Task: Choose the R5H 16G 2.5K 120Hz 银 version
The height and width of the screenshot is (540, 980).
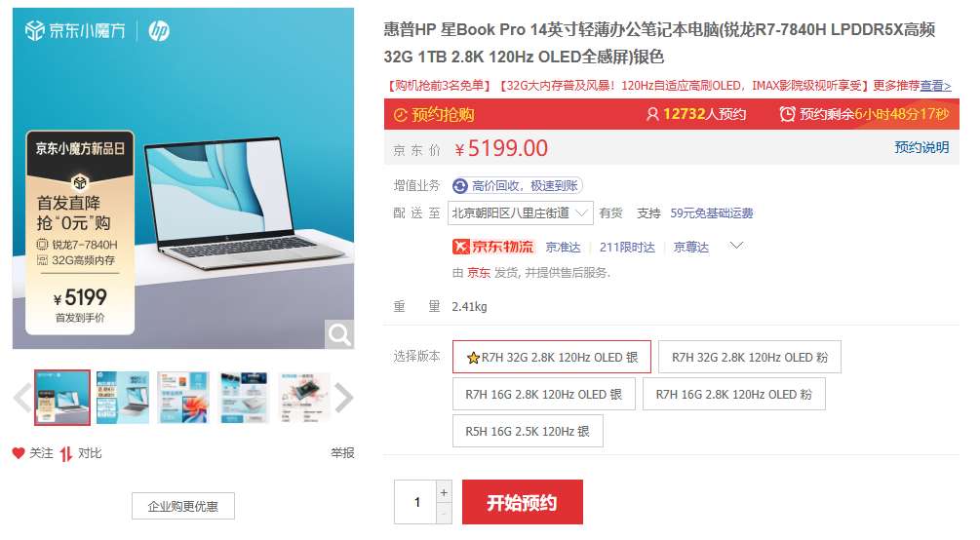Action: pyautogui.click(x=528, y=431)
